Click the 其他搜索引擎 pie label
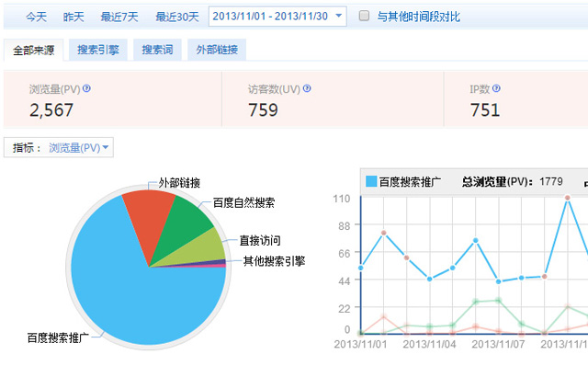588x366 pixels. click(x=274, y=261)
